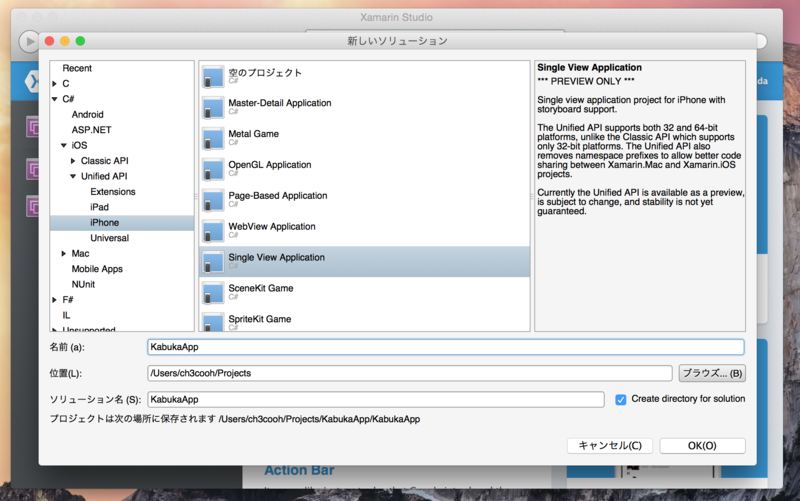Select NUnit category
Image resolution: width=800 pixels, height=501 pixels.
[x=83, y=284]
